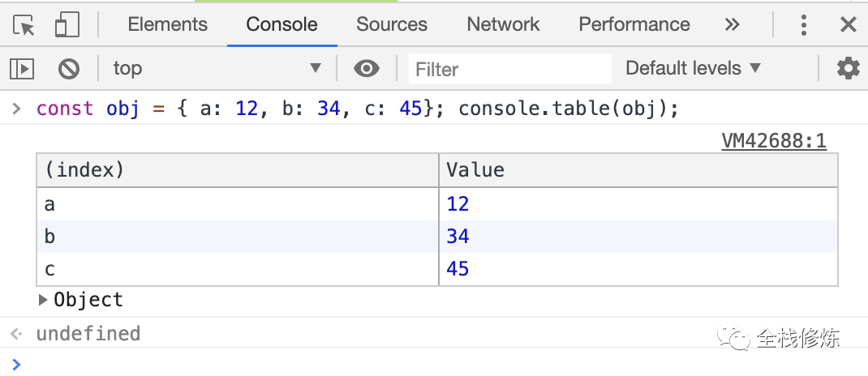This screenshot has width=868, height=376.
Task: Switch to the Network tab
Action: tap(503, 25)
